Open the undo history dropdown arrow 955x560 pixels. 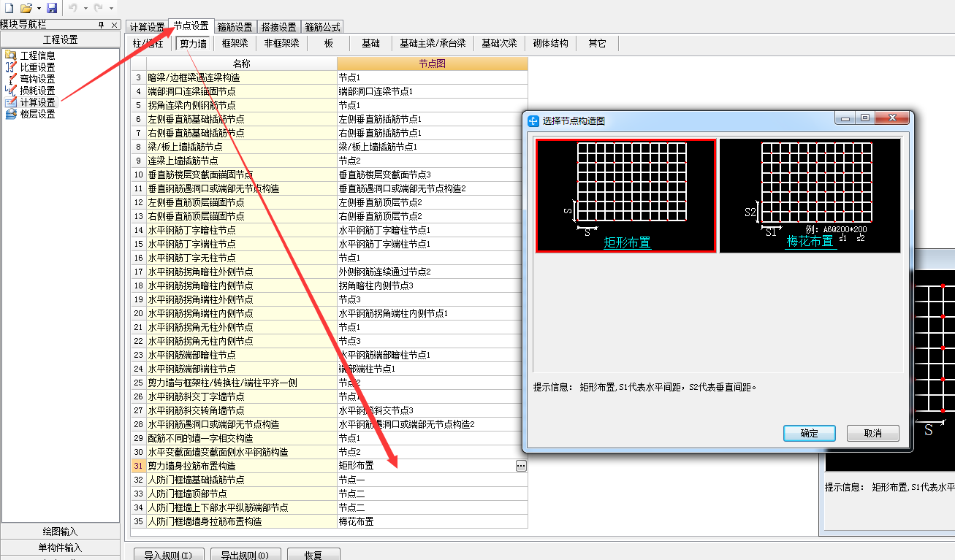pyautogui.click(x=85, y=8)
